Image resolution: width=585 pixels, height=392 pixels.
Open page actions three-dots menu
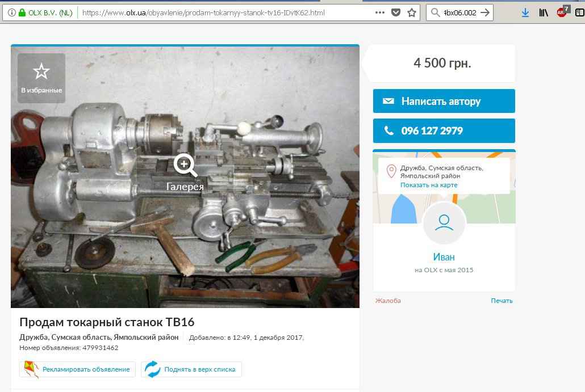[x=380, y=12]
